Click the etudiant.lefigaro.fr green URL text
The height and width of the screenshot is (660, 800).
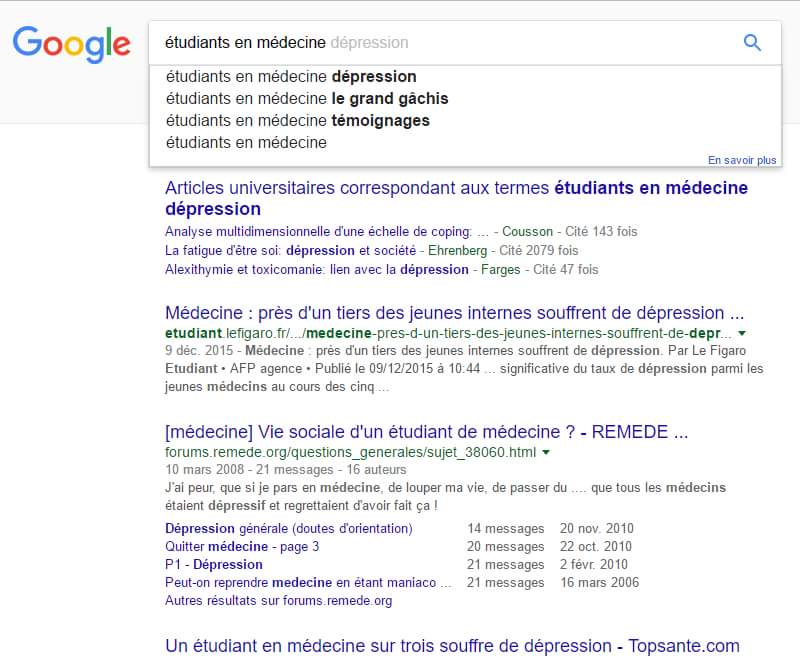tap(448, 333)
